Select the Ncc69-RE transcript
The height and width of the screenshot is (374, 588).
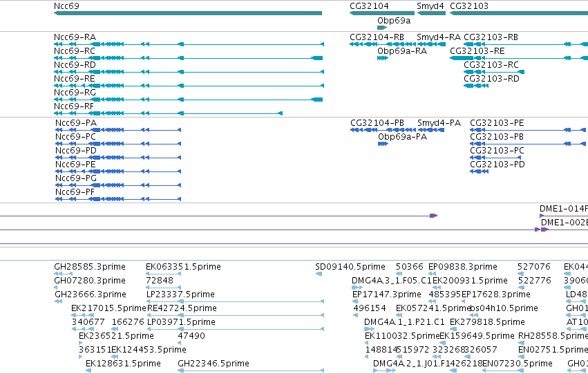coord(189,86)
